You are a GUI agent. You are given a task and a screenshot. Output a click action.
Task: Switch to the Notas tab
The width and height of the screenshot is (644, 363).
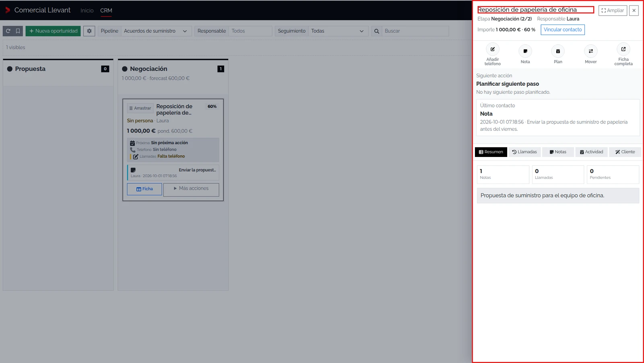coord(558,152)
